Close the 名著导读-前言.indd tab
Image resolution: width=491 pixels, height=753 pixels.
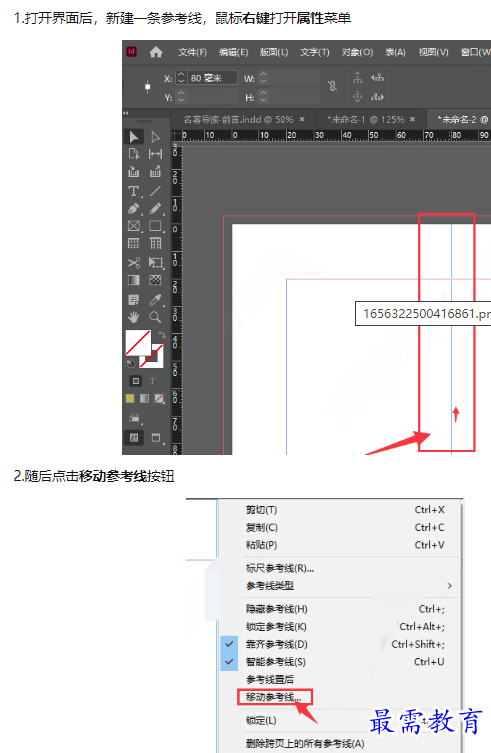[x=302, y=119]
